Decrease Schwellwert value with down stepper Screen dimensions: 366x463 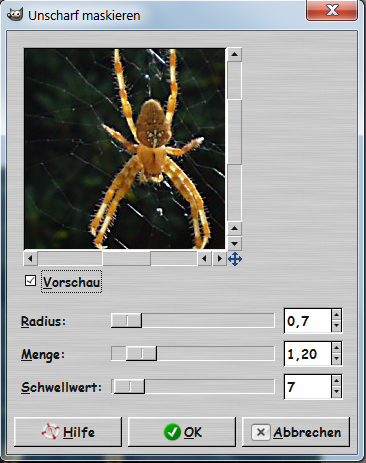[336, 392]
